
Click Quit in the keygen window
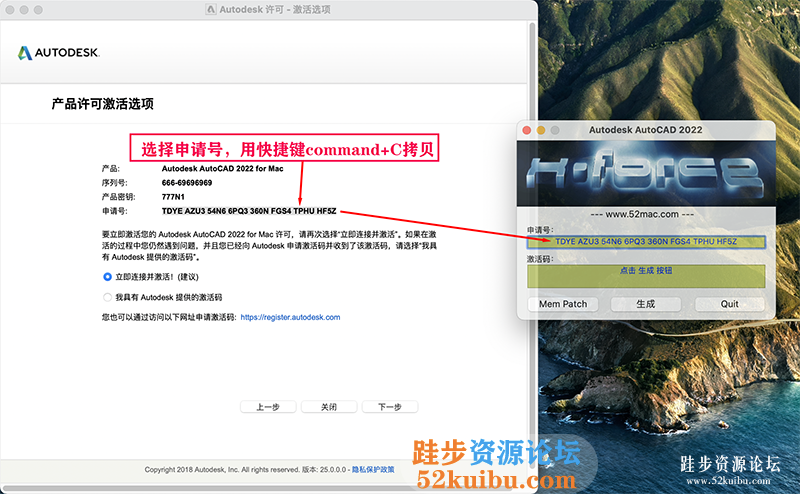[x=729, y=304]
